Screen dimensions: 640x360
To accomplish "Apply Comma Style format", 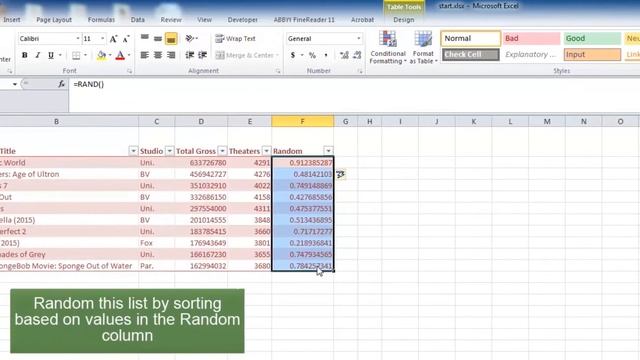I will pos(326,55).
